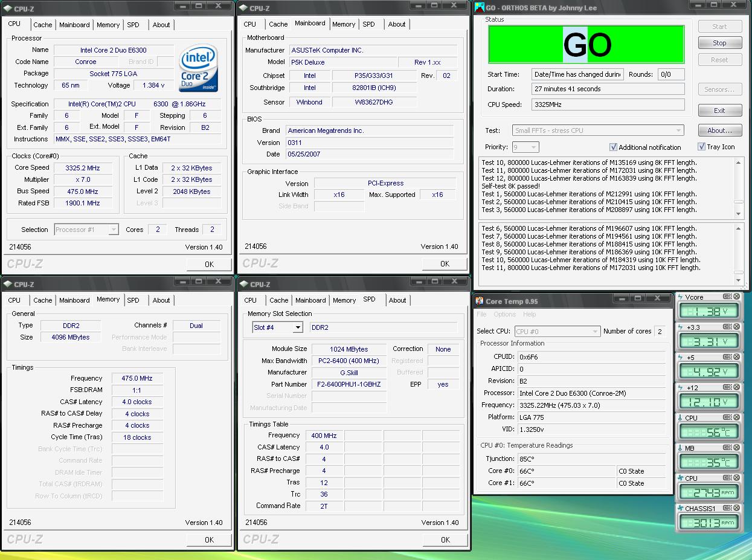The image size is (752, 560).
Task: Switch to Cache tab in the CPU window
Action: (42, 25)
